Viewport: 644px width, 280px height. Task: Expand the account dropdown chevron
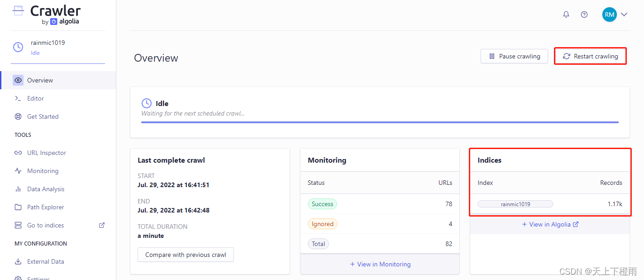click(x=624, y=14)
